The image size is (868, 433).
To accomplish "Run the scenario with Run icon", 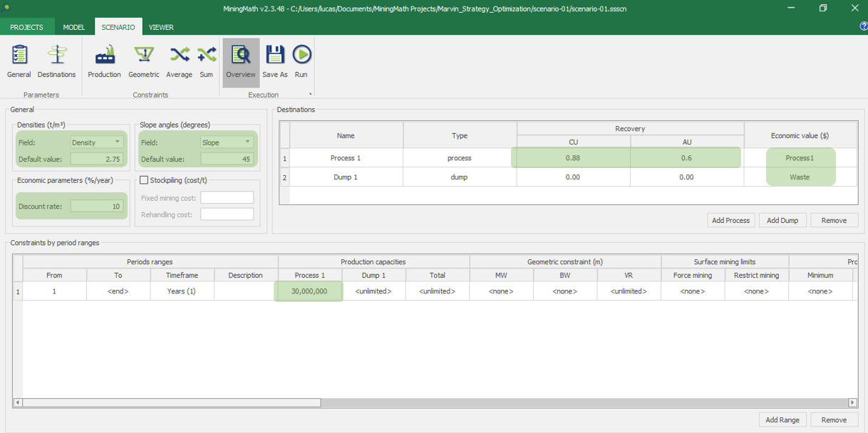I will (301, 61).
